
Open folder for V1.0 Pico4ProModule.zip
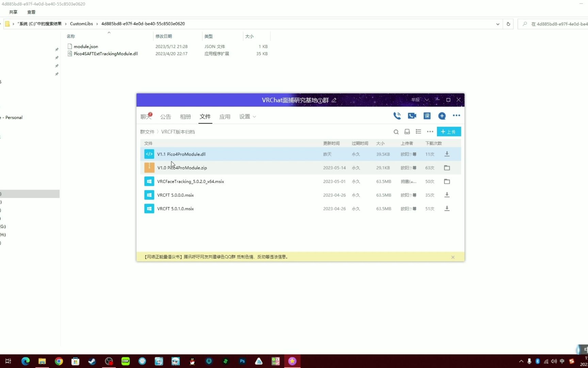(447, 168)
